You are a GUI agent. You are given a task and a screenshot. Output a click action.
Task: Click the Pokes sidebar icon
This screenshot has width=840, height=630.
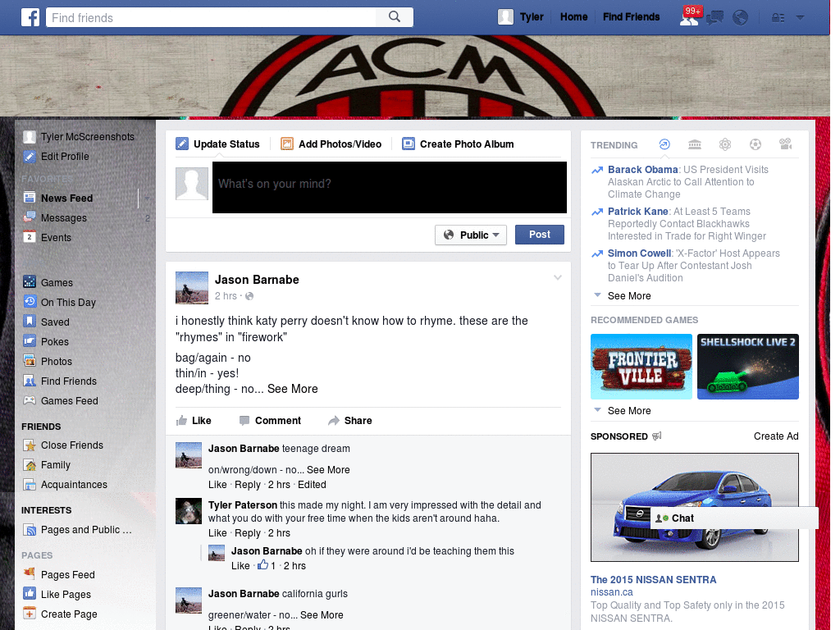click(x=30, y=341)
